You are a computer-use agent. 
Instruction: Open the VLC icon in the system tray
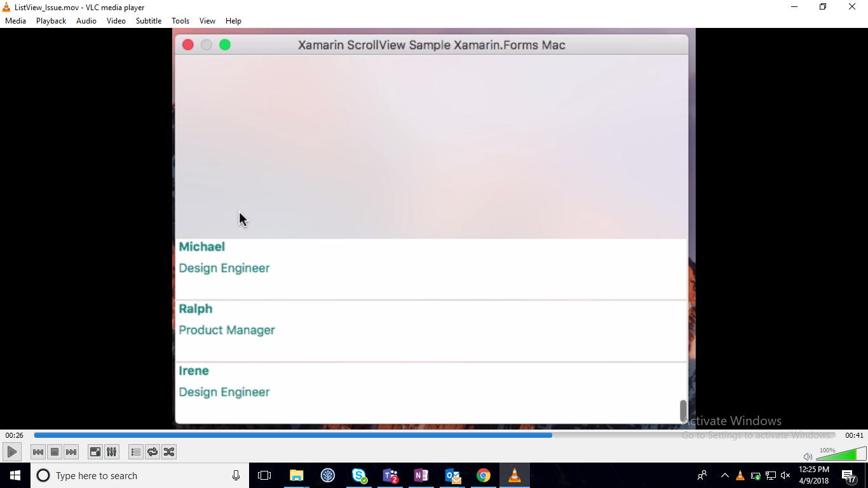[x=740, y=475]
